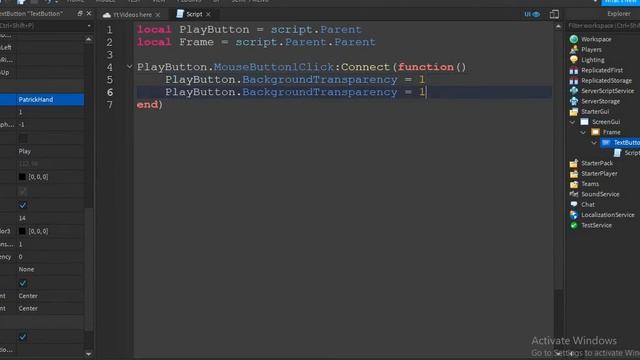The image size is (640, 360).
Task: Click the SoundService icon in Explorer
Action: [574, 194]
